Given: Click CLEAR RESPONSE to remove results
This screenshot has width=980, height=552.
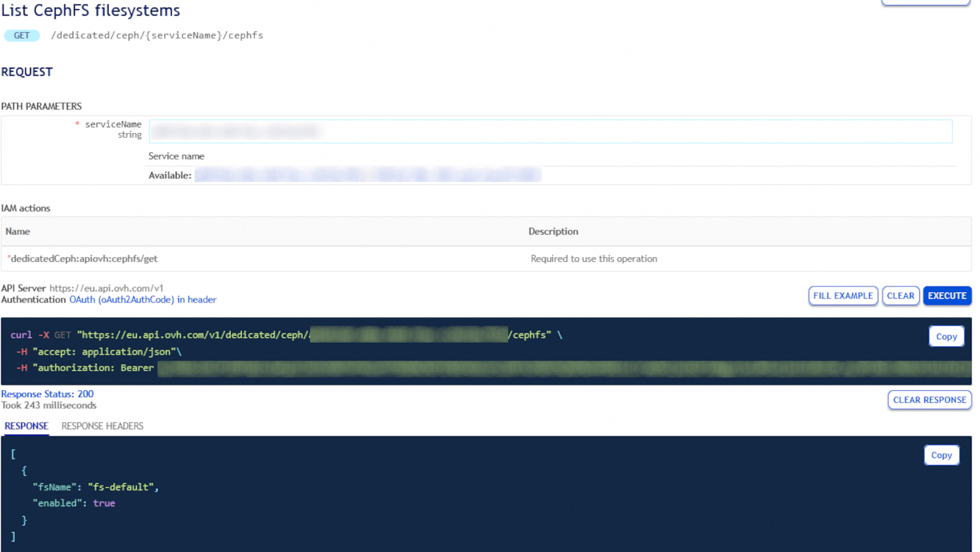Looking at the screenshot, I should tap(930, 399).
